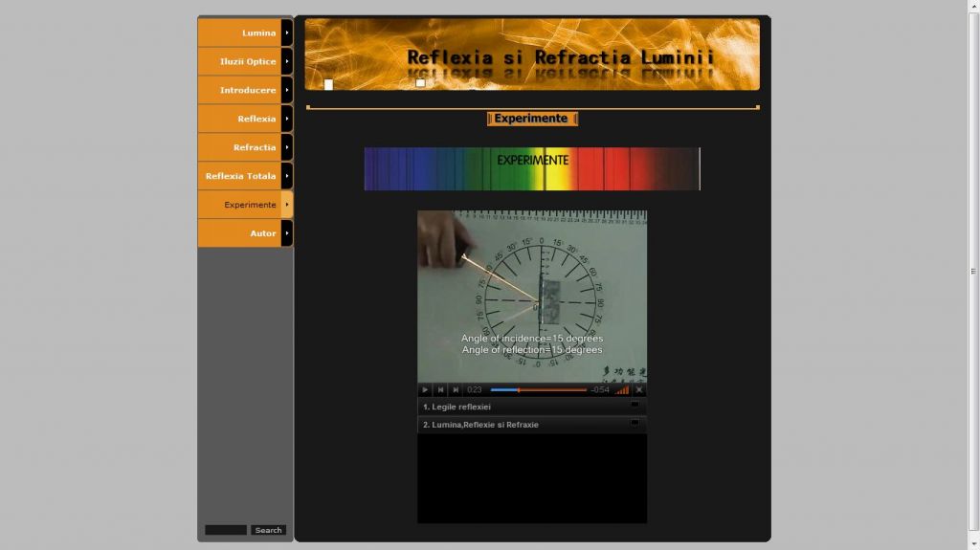Skip to the previous video track
Screen dimensions: 980x550
[440, 390]
